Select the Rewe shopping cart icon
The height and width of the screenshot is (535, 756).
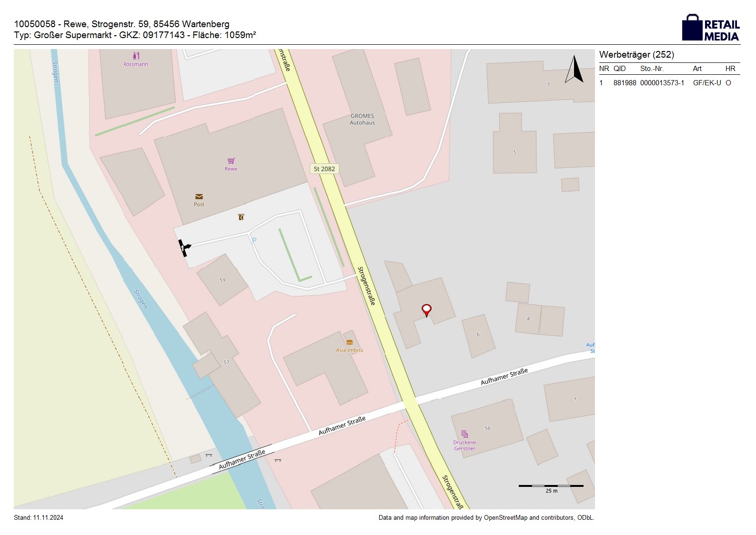pos(231,161)
